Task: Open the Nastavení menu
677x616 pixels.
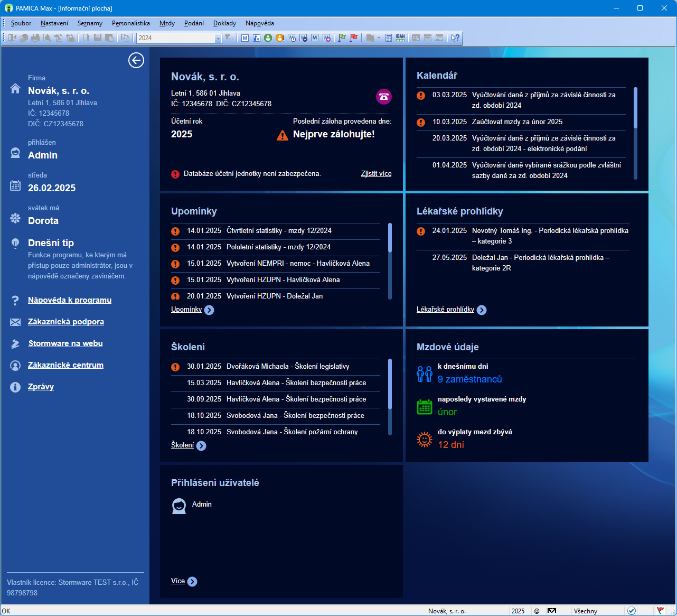Action: pos(54,23)
